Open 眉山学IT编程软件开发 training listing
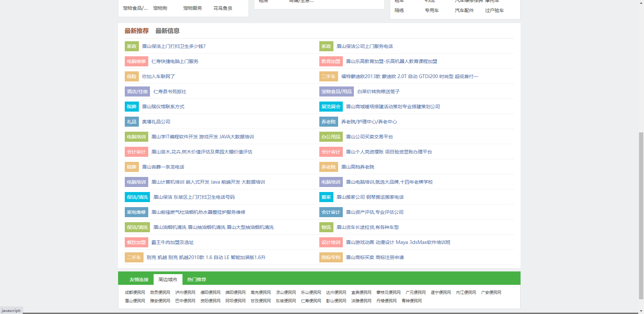Screen dimensions: 644x314 (x=203, y=137)
